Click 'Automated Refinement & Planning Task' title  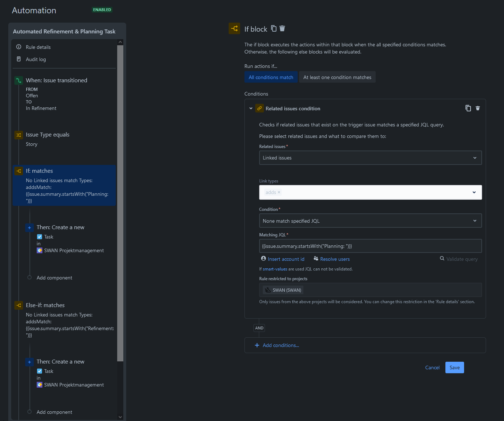pyautogui.click(x=64, y=31)
